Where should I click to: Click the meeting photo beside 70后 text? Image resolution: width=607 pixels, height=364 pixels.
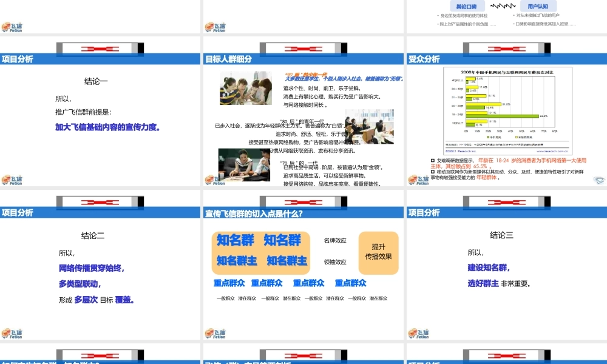tap(244, 165)
